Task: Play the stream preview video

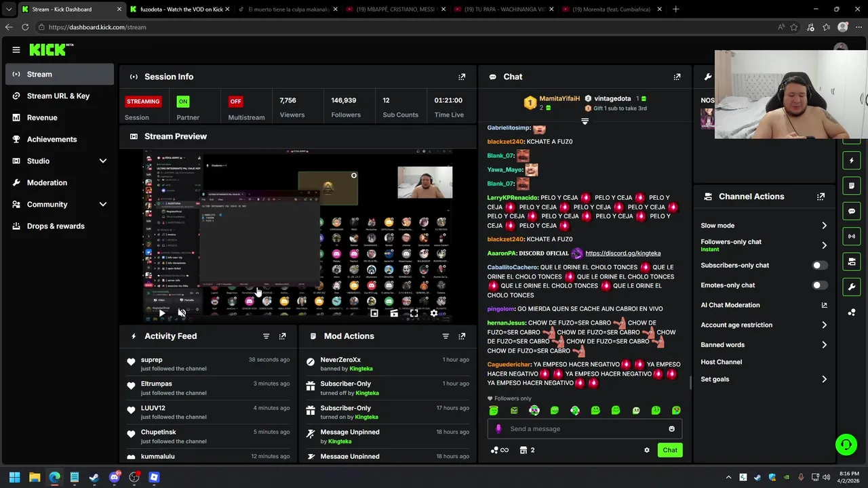Action: pyautogui.click(x=161, y=313)
